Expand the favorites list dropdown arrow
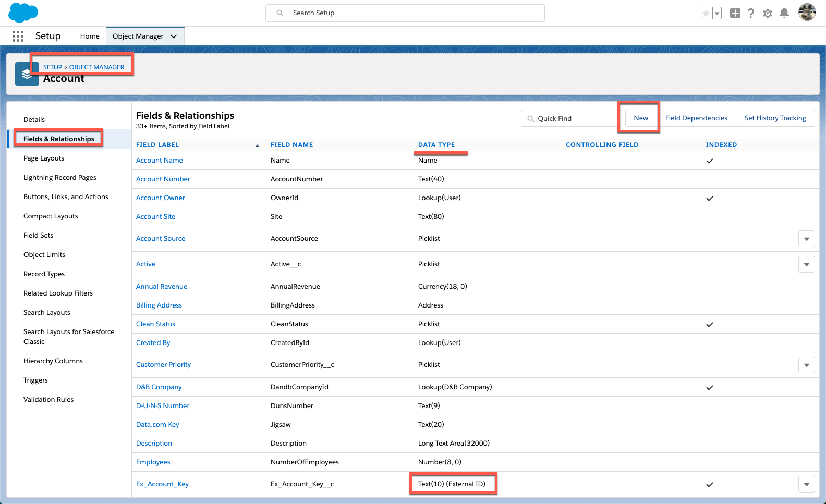This screenshot has width=826, height=504. 717,13
